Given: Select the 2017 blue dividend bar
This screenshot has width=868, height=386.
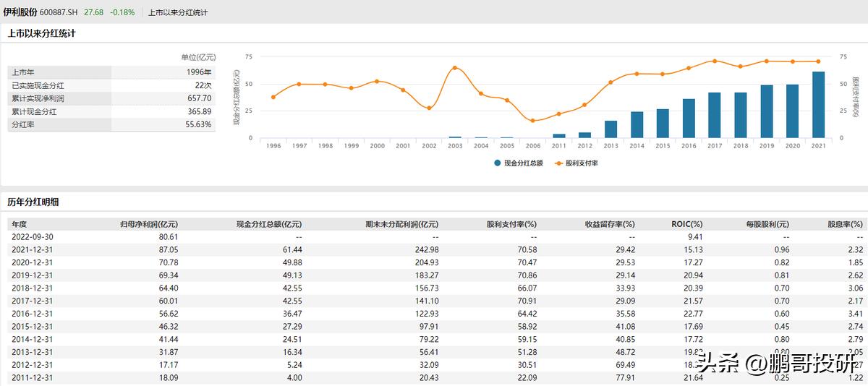Looking at the screenshot, I should [714, 115].
